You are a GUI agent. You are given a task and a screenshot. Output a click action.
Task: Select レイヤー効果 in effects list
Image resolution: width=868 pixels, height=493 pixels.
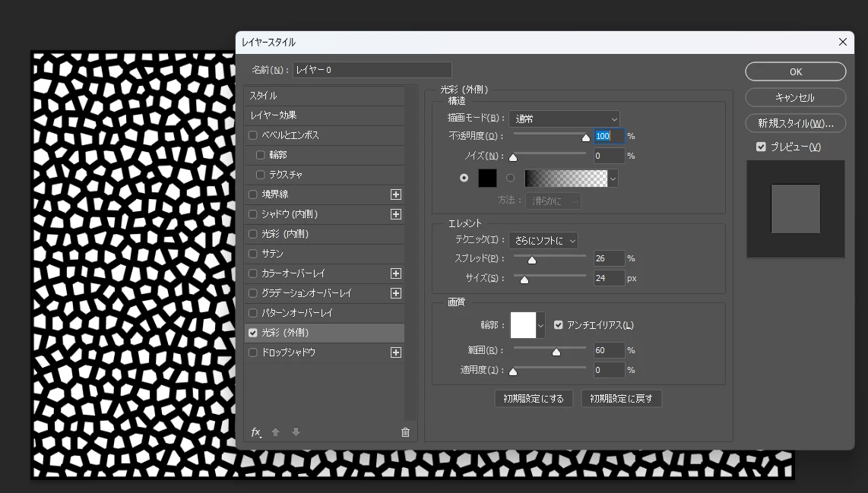[x=325, y=115]
